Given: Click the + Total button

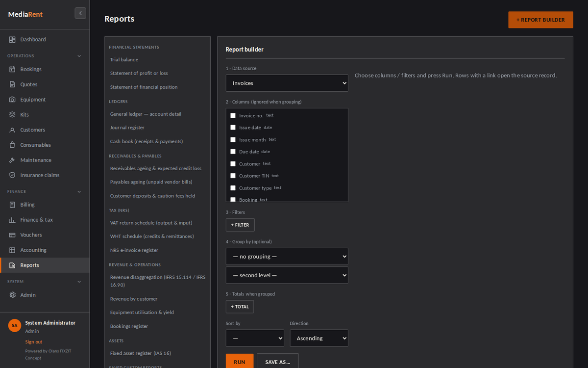Looking at the screenshot, I should [x=240, y=307].
